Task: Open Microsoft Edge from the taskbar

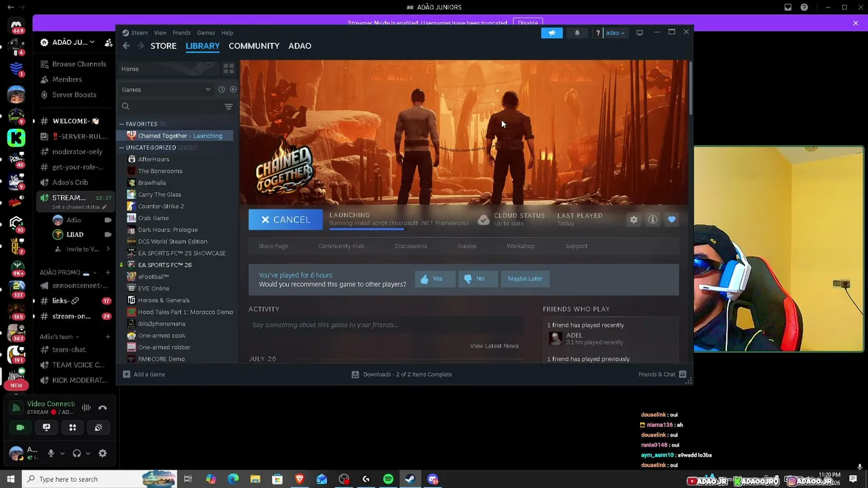Action: 233,479
